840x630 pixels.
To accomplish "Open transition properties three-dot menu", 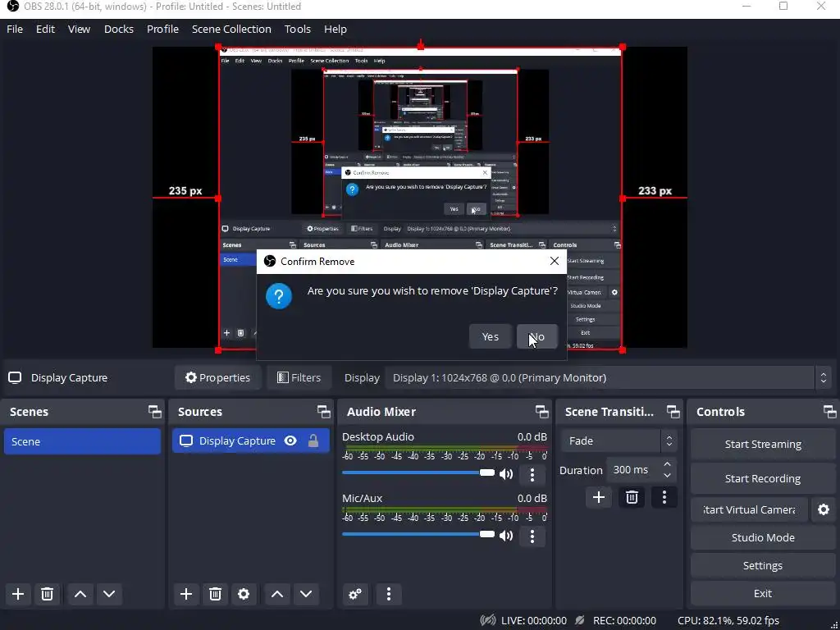I will tap(664, 498).
